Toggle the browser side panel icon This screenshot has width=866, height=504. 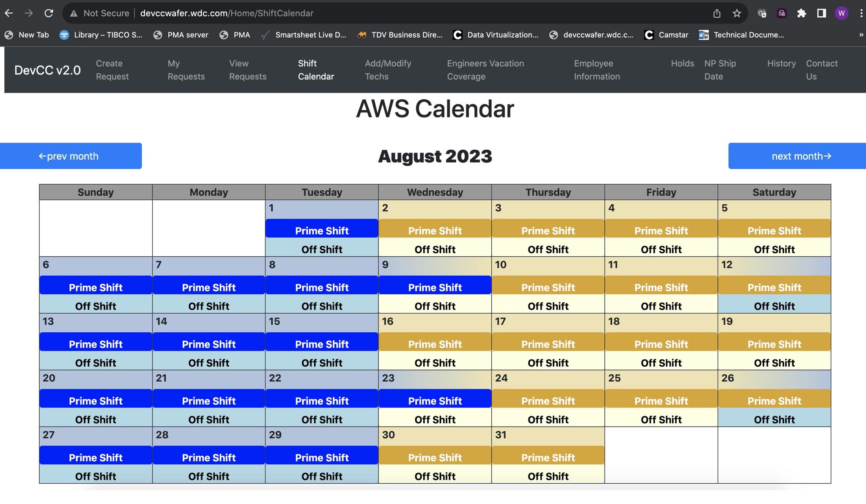pos(822,14)
